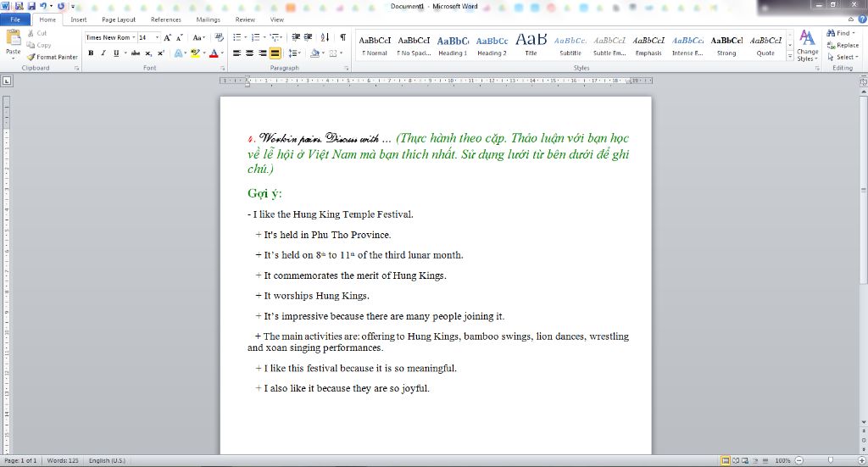868x467 pixels.
Task: Undo the last action
Action: [x=42, y=6]
